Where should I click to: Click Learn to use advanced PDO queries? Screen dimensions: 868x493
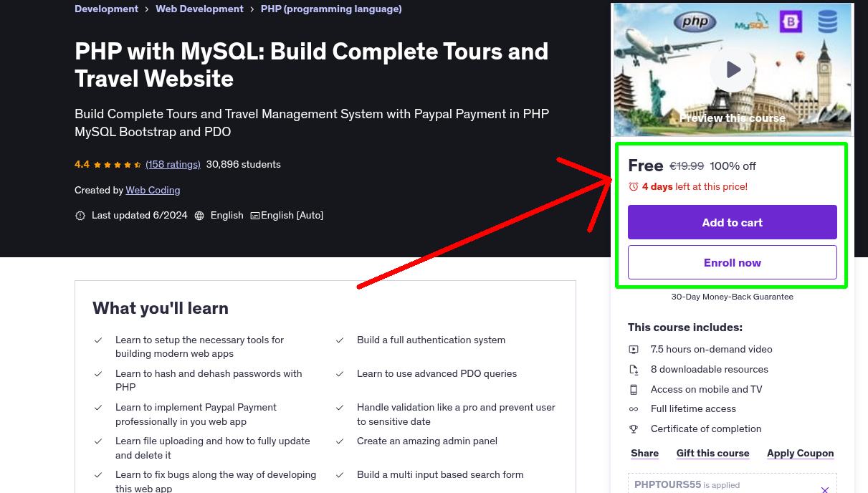click(x=437, y=374)
